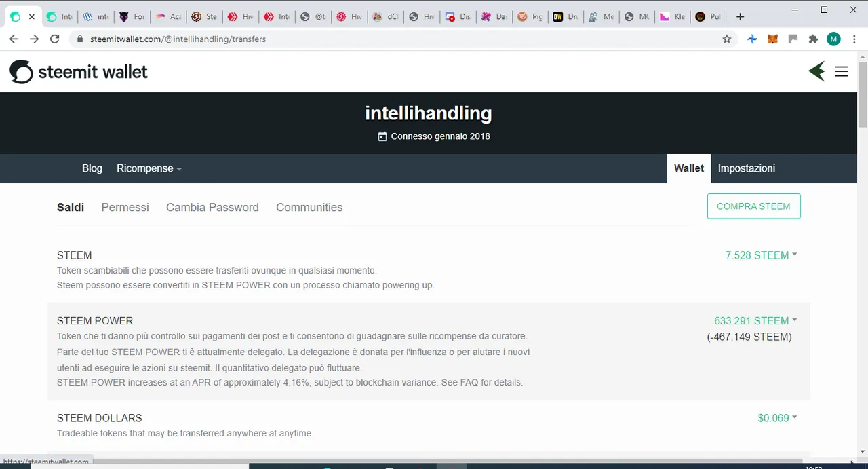Switch to the 'MC' tab
Screen dimensions: 868x469
tap(638, 16)
